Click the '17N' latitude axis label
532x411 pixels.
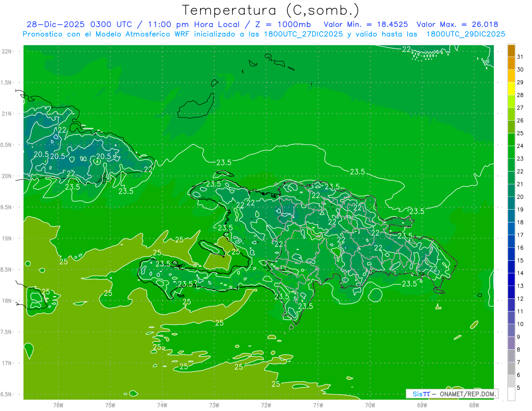pos(7,363)
